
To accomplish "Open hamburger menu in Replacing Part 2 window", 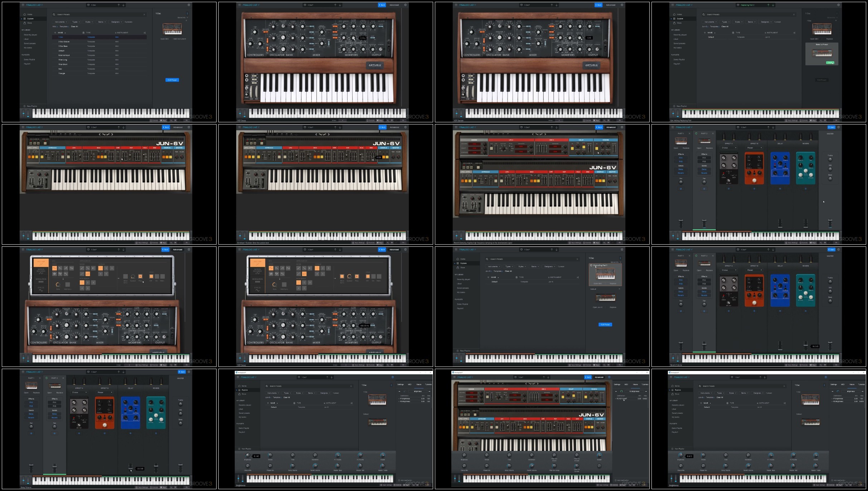I will pos(673,5).
